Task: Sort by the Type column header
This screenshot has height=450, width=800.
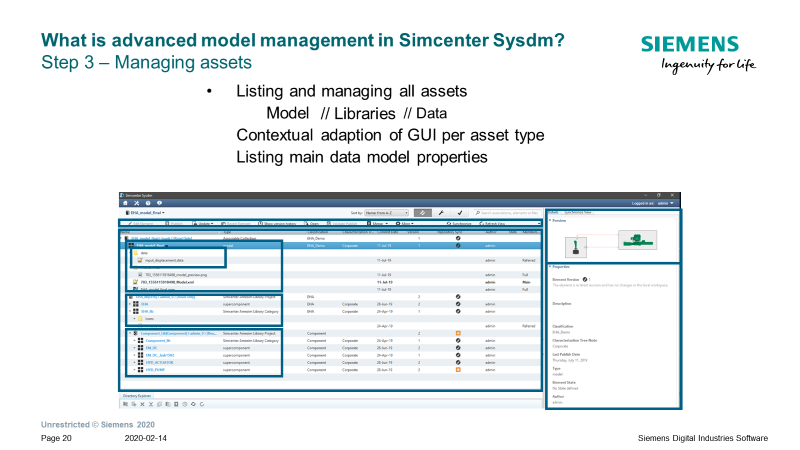Action: (227, 232)
